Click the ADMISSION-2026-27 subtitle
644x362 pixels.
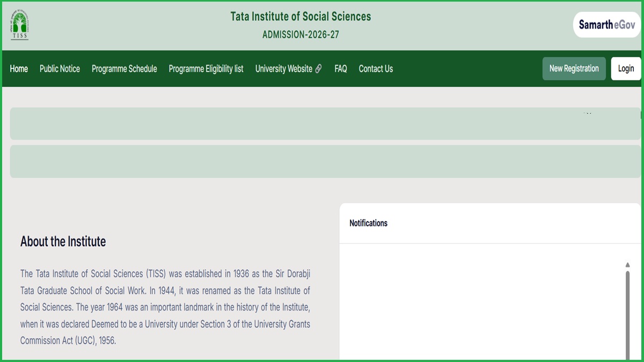coord(300,34)
